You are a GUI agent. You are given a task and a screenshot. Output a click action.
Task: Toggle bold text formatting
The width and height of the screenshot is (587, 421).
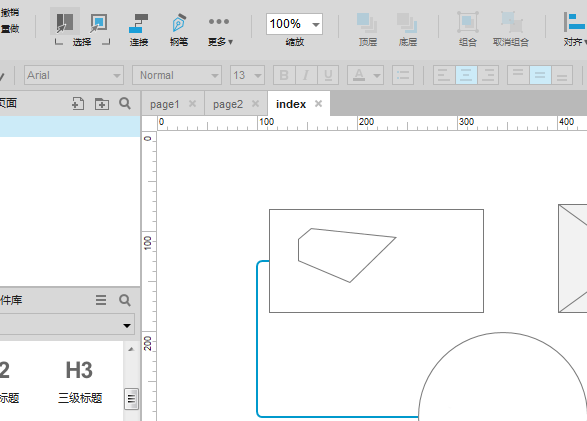click(x=284, y=75)
